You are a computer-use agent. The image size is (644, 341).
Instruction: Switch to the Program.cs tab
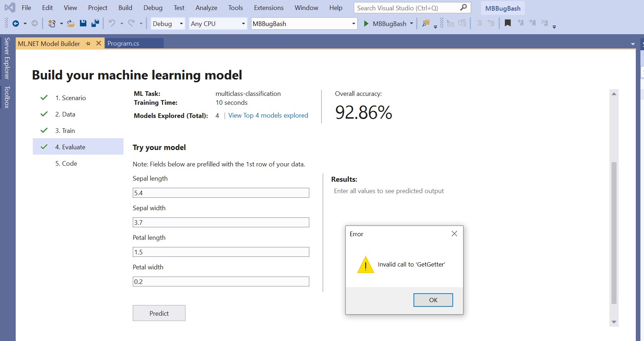coord(123,43)
